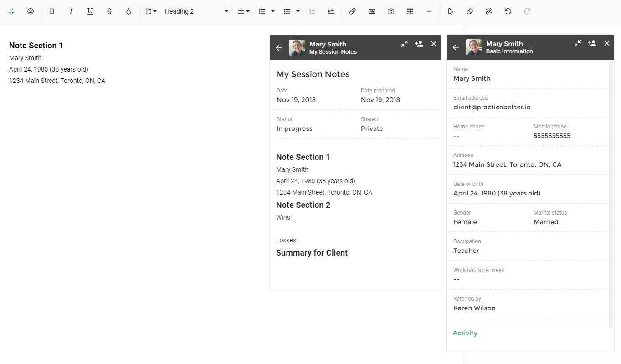This screenshot has width=621, height=364.
Task: Toggle bold formatting
Action: pos(52,11)
